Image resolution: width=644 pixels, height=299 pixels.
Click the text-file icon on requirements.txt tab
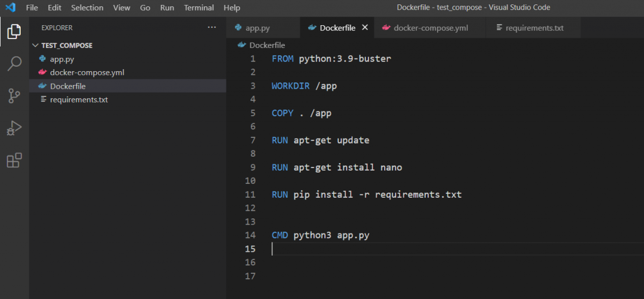[x=499, y=28]
